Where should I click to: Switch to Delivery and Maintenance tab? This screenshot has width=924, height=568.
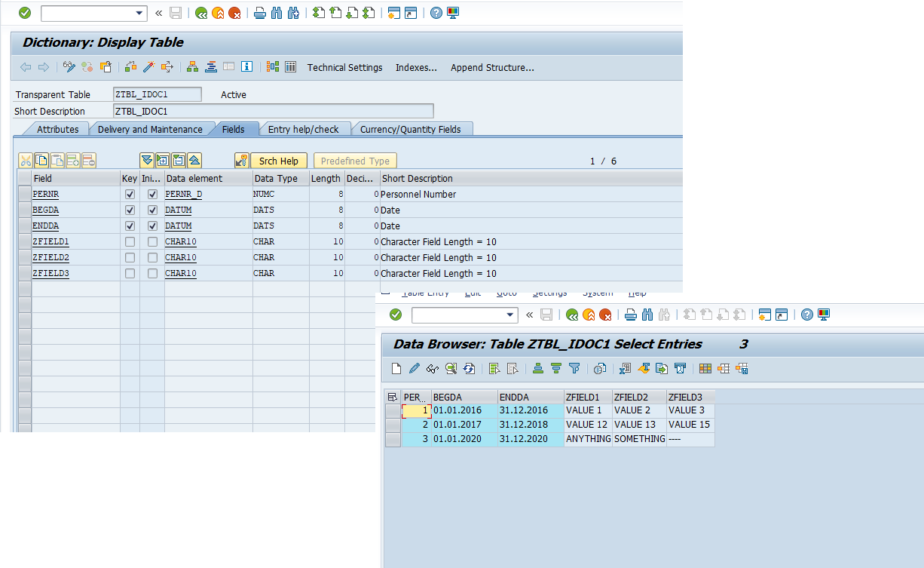(150, 129)
